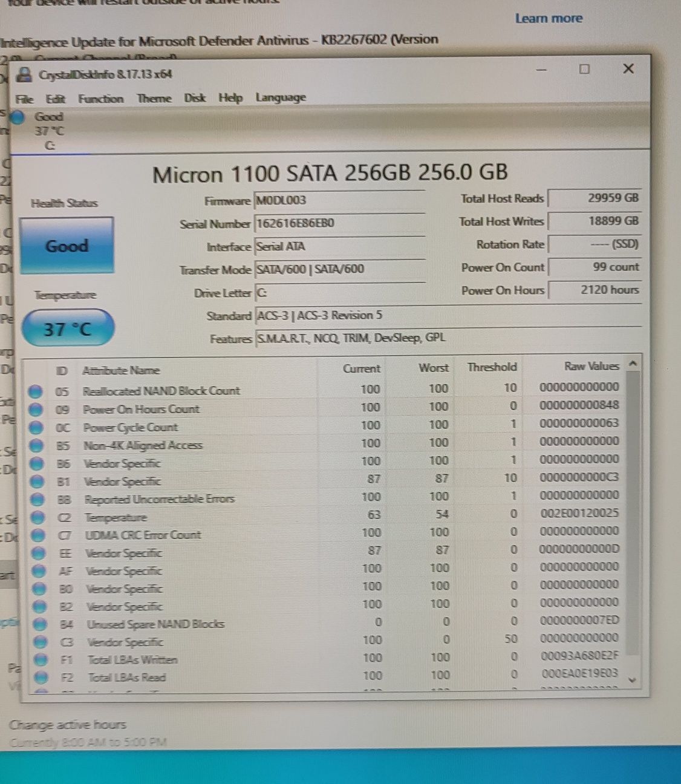The width and height of the screenshot is (681, 784).
Task: Click the status icon for Unused Spare NAND Blocks
Action: [40, 624]
